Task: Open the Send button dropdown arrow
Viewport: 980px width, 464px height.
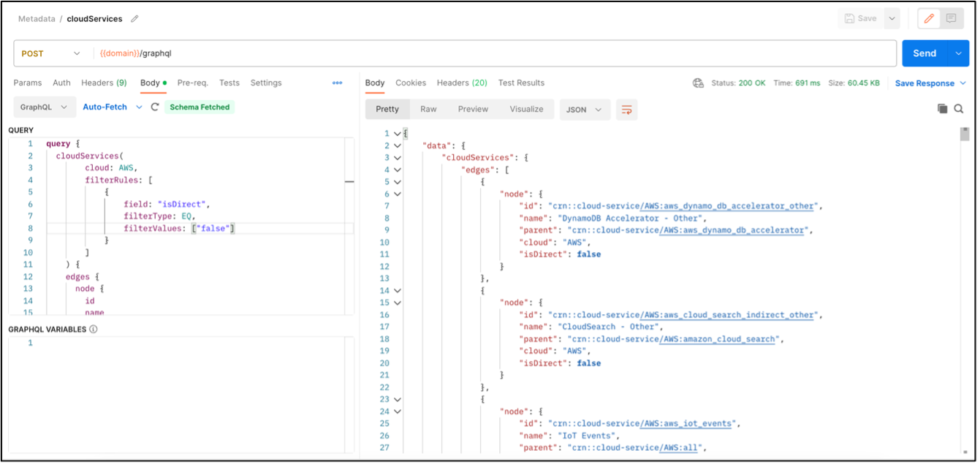Action: (958, 53)
